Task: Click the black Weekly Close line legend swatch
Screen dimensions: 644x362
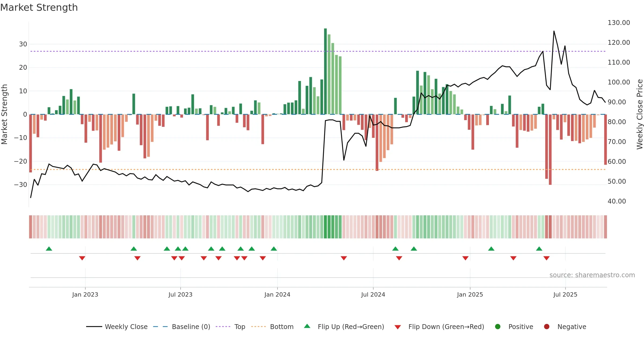Action: coord(94,327)
